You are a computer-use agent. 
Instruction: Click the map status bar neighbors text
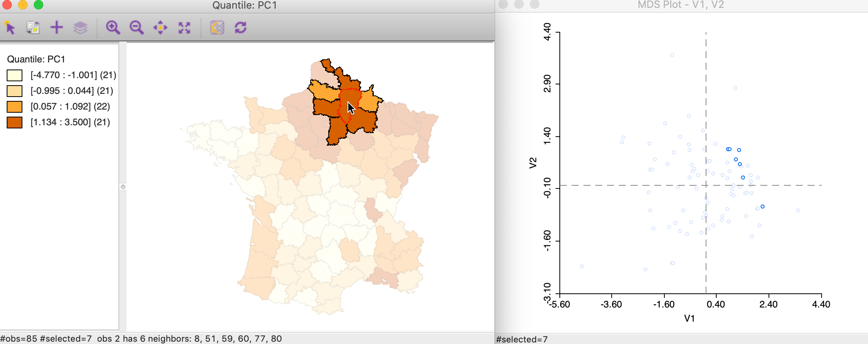[189, 339]
